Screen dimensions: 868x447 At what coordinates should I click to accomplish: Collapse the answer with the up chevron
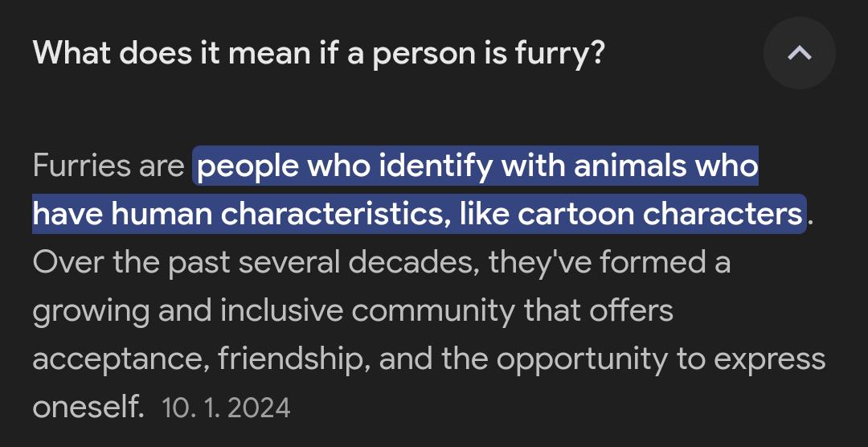click(x=799, y=54)
